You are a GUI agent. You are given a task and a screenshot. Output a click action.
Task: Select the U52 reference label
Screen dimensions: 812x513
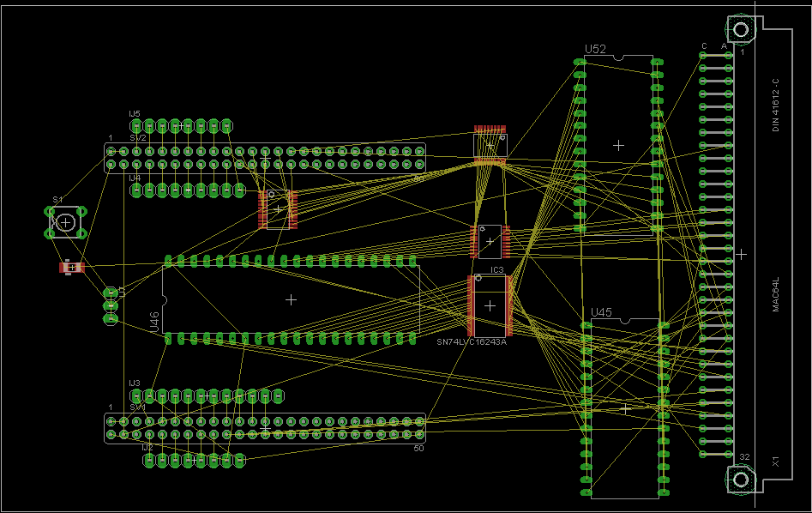595,49
